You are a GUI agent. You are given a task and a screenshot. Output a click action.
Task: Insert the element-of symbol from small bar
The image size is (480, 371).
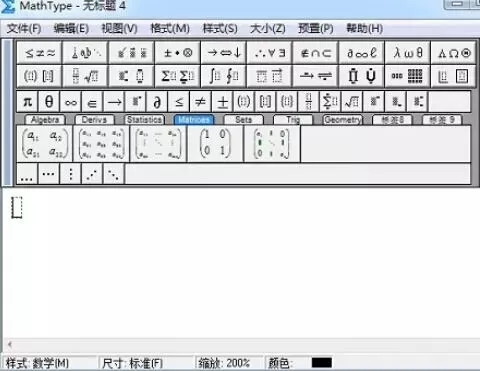92,101
